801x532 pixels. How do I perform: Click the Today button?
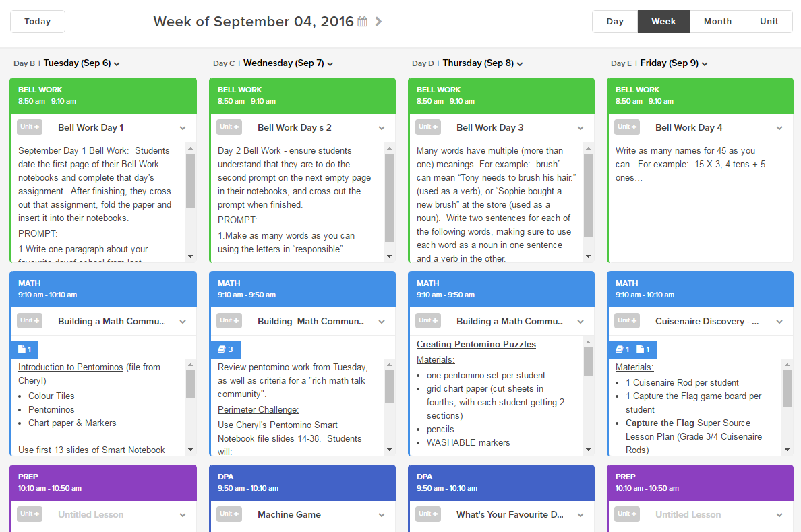(37, 21)
